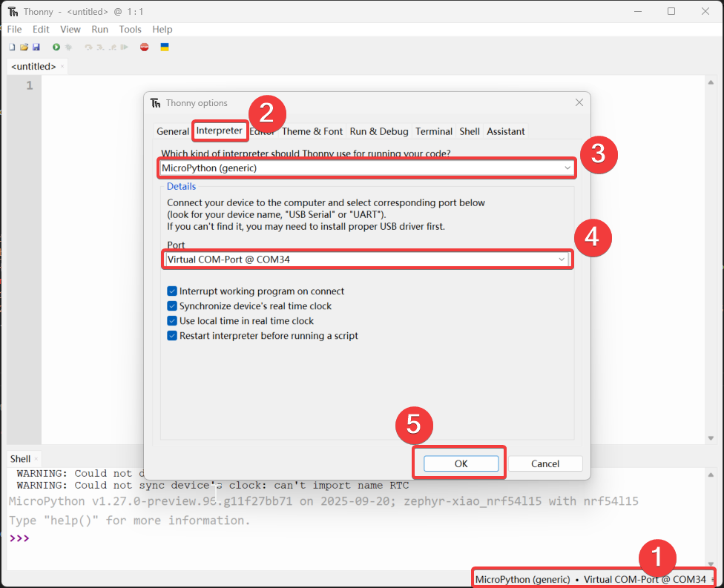Open the File menu
Image resolution: width=724 pixels, height=588 pixels.
[14, 29]
